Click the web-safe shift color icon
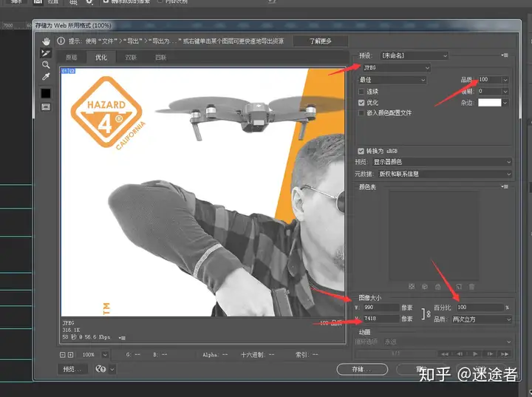 coord(424,287)
